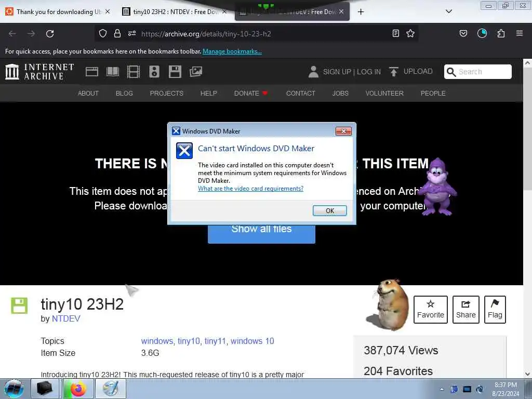Focus the Internet Archive search field
Image resolution: width=532 pixels, height=399 pixels.
[478, 72]
